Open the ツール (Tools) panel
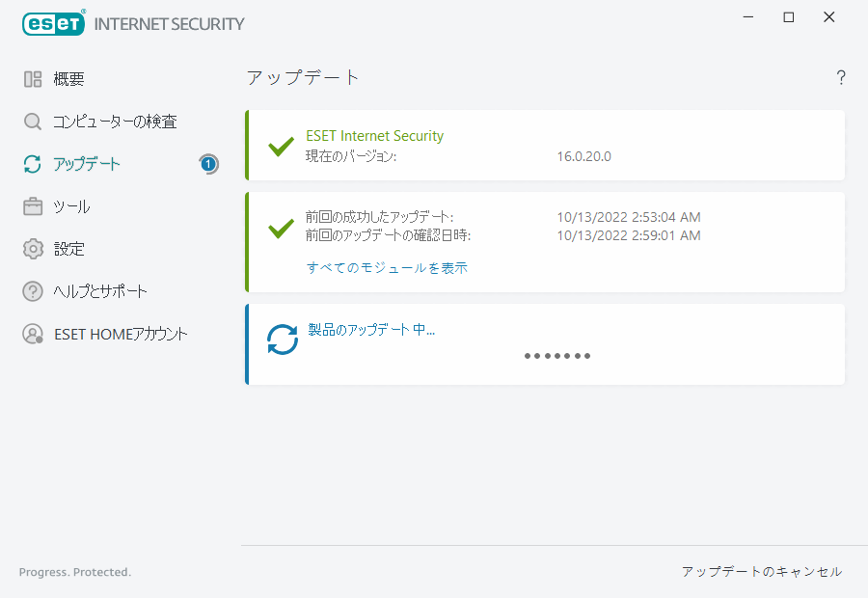Image resolution: width=868 pixels, height=598 pixels. pos(64,206)
